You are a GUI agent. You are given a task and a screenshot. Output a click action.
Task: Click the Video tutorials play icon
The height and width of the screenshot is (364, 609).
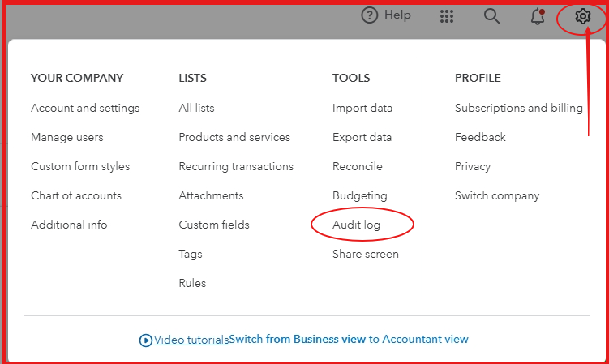(x=146, y=340)
